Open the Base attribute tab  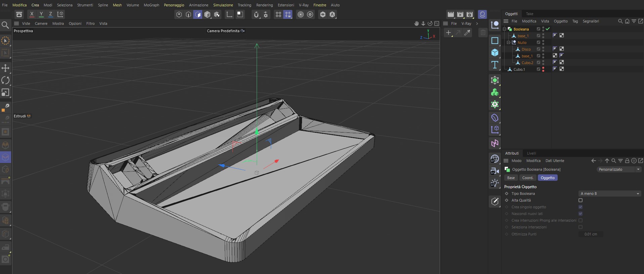point(511,178)
